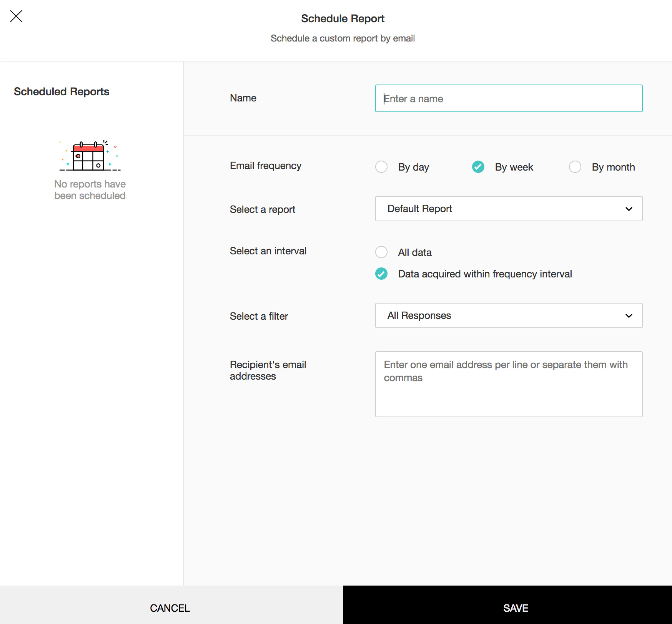Click the chevron arrow on filter selector

629,316
